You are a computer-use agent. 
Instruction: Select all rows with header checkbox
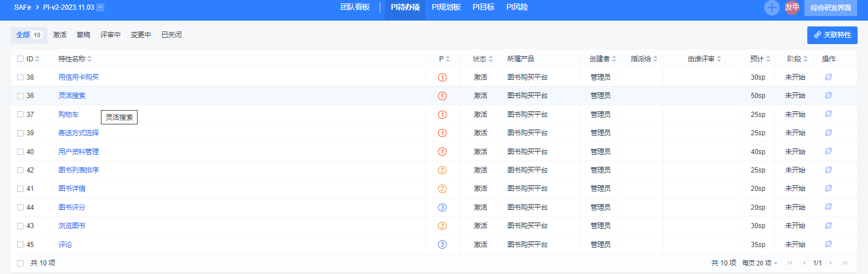coord(20,59)
